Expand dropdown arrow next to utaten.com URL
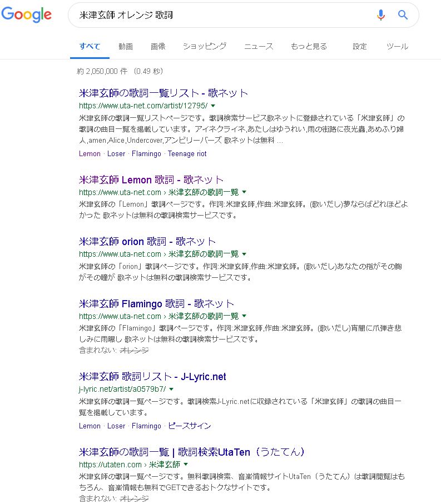The height and width of the screenshot is (504, 441). coord(186,464)
